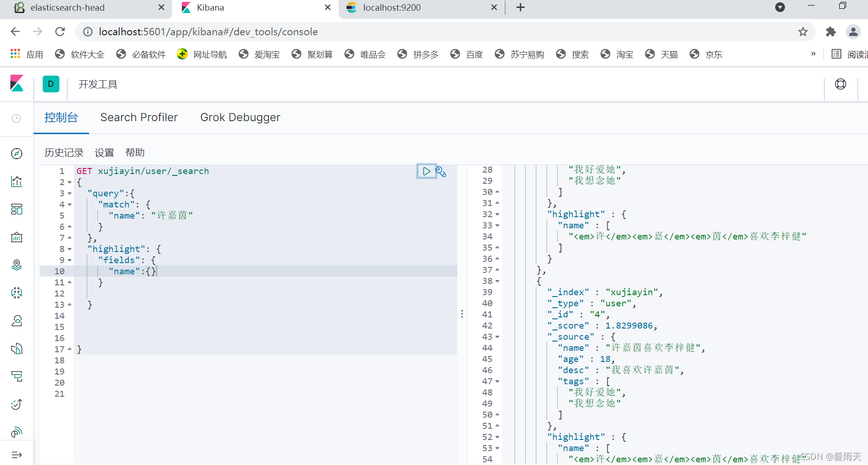Expand the sidebar navigation menu
868x465 pixels.
point(17,455)
